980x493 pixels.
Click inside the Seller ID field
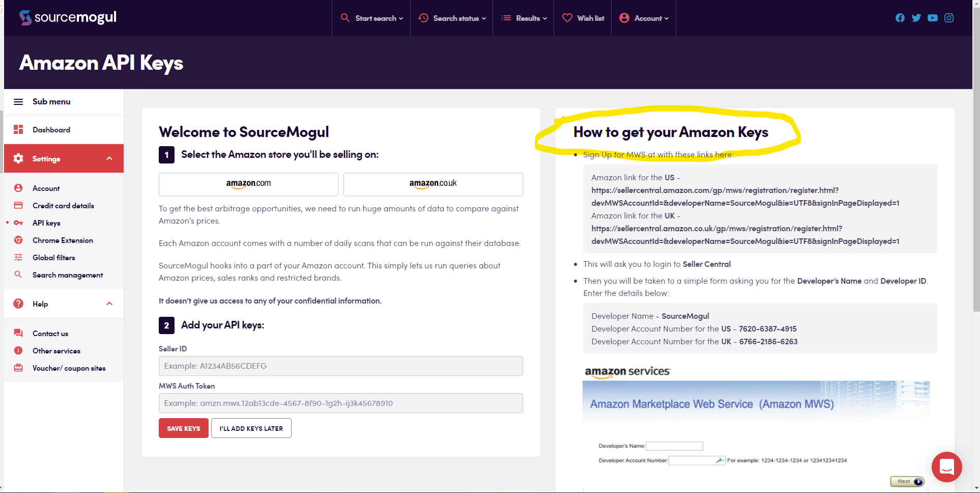tap(340, 366)
